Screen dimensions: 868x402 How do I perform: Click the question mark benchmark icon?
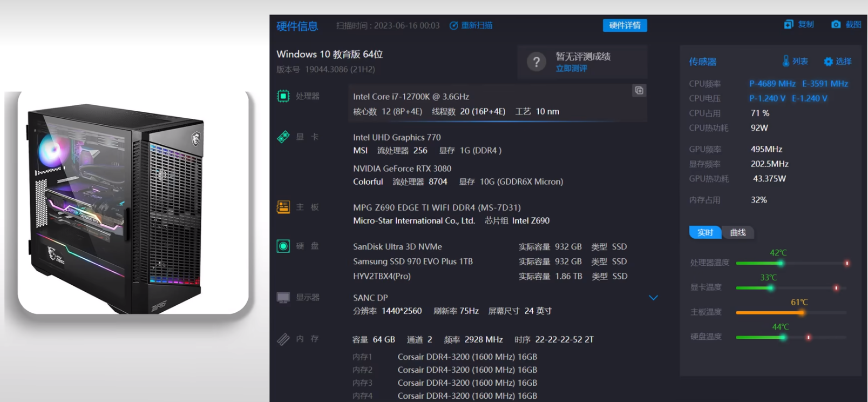(536, 62)
